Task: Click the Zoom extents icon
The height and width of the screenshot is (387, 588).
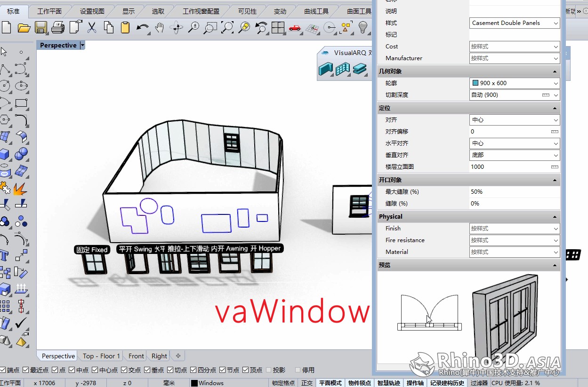Action: click(x=227, y=27)
